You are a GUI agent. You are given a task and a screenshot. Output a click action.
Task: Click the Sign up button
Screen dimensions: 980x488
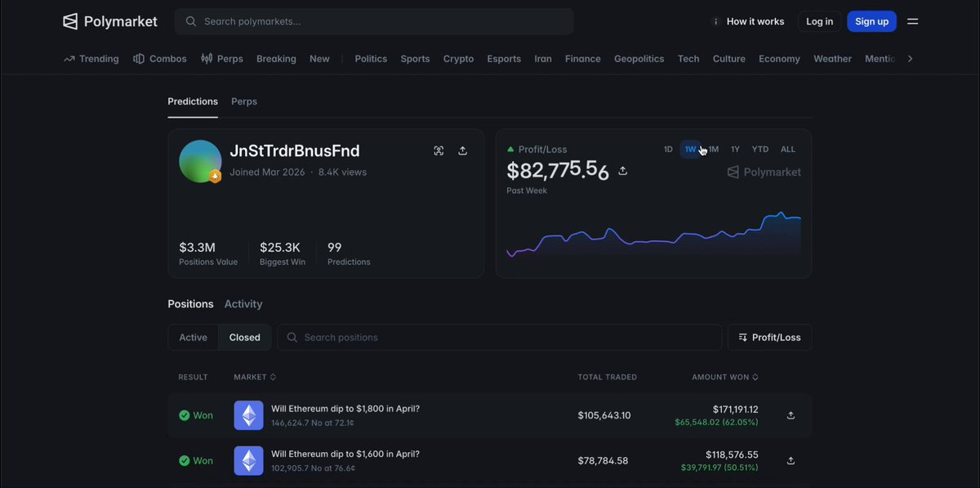pos(871,21)
